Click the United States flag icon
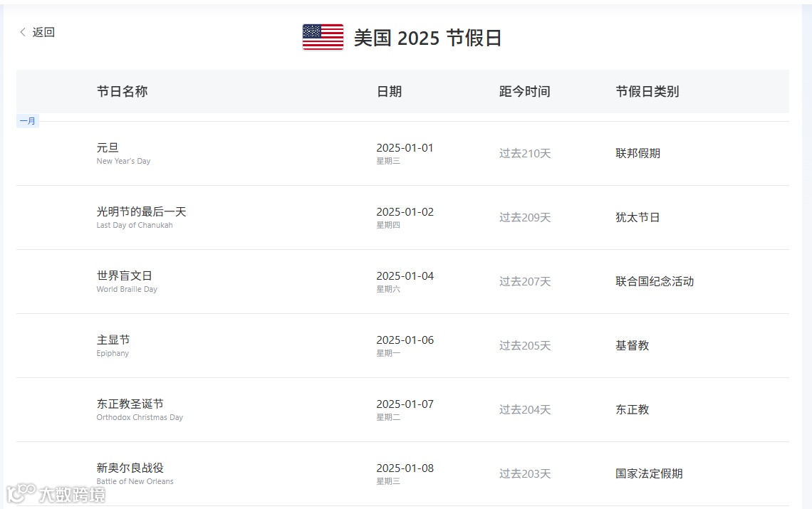The image size is (812, 509). [x=323, y=37]
